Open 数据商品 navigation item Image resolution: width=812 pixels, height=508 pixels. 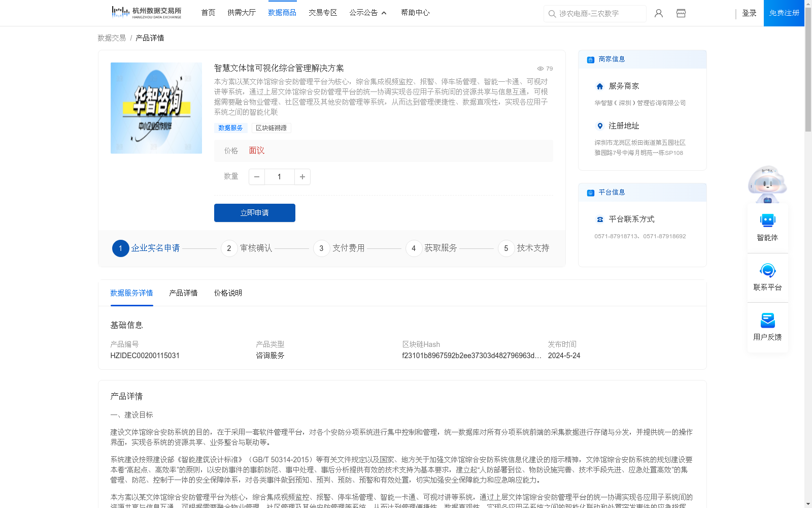tap(282, 13)
